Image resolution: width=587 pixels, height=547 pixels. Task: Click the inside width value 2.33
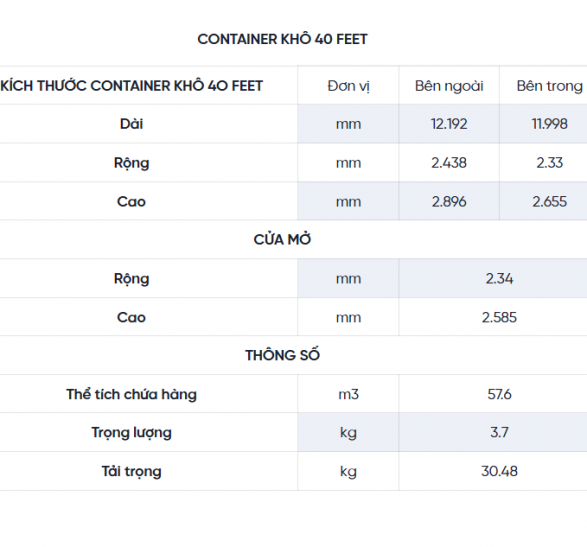[550, 163]
